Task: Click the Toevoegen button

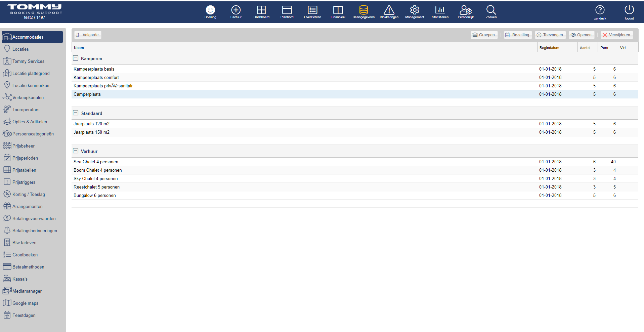Action: [x=550, y=35]
